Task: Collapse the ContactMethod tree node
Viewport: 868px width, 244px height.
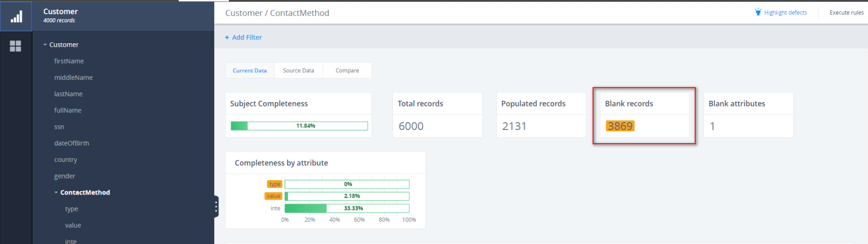Action: [x=56, y=193]
